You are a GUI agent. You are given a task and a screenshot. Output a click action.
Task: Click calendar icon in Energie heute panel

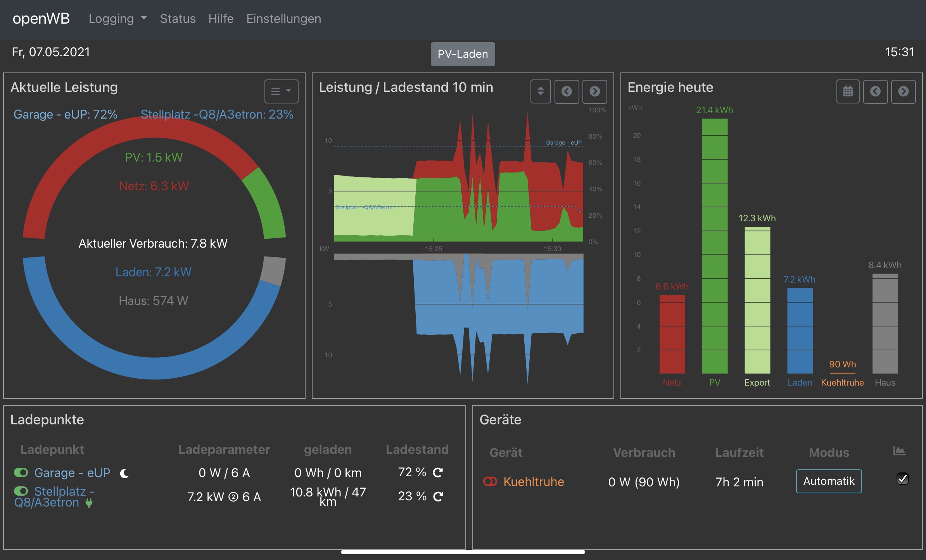coord(848,91)
